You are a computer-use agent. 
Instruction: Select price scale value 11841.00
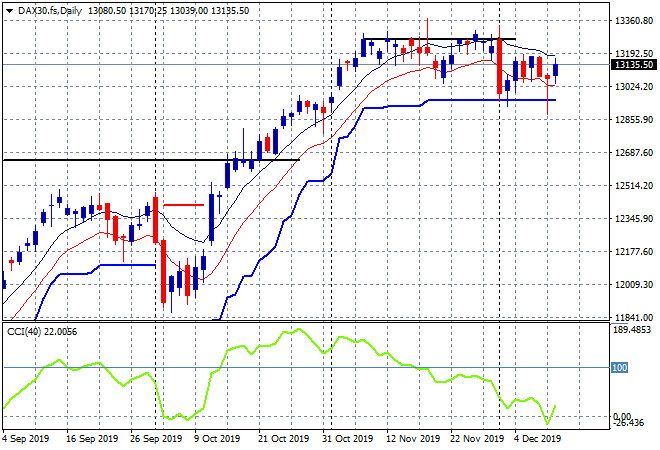(x=634, y=317)
